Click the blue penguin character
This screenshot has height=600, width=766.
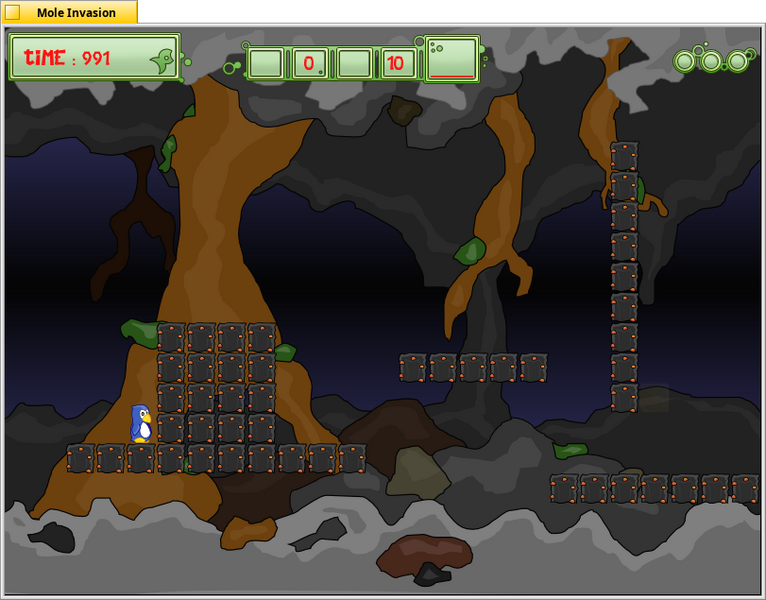pos(141,424)
